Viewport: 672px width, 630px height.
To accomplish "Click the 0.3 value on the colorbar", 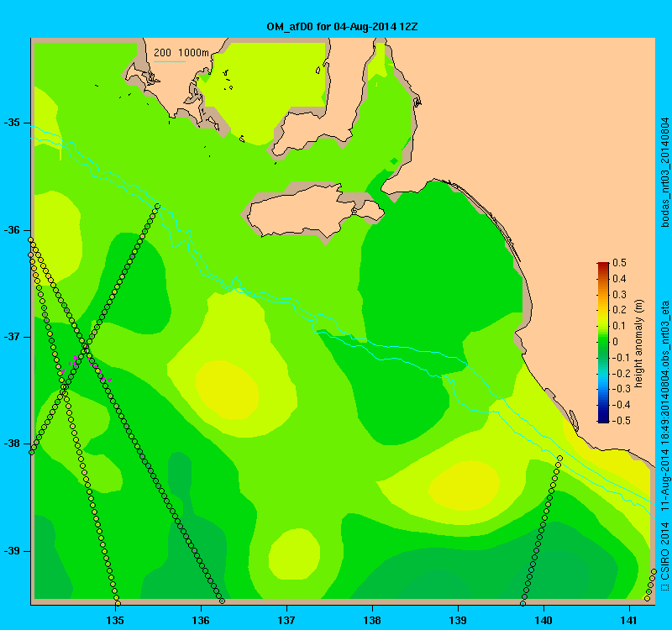I will (x=619, y=295).
